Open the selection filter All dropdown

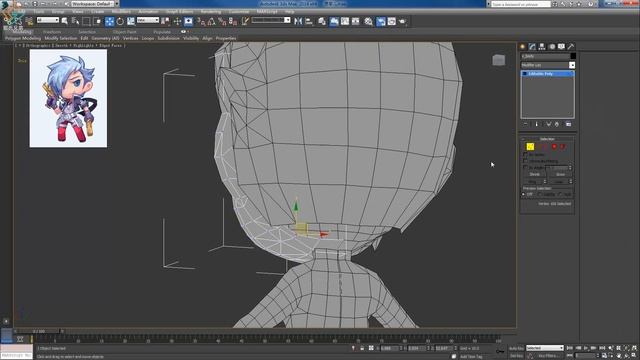(48, 20)
